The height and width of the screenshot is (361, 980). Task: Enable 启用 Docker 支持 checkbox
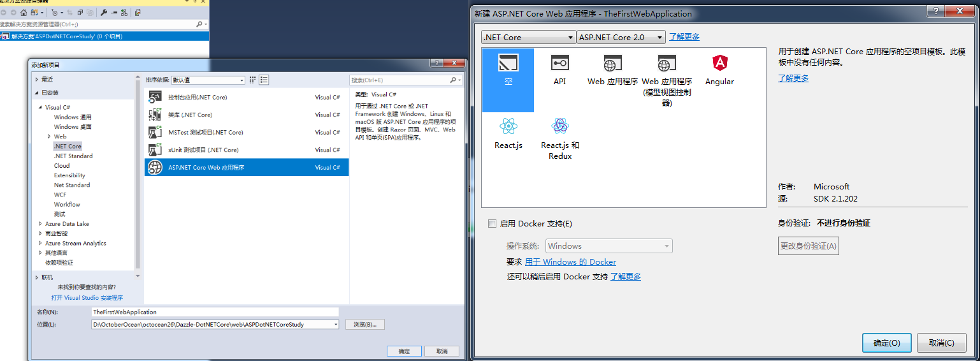pyautogui.click(x=491, y=223)
